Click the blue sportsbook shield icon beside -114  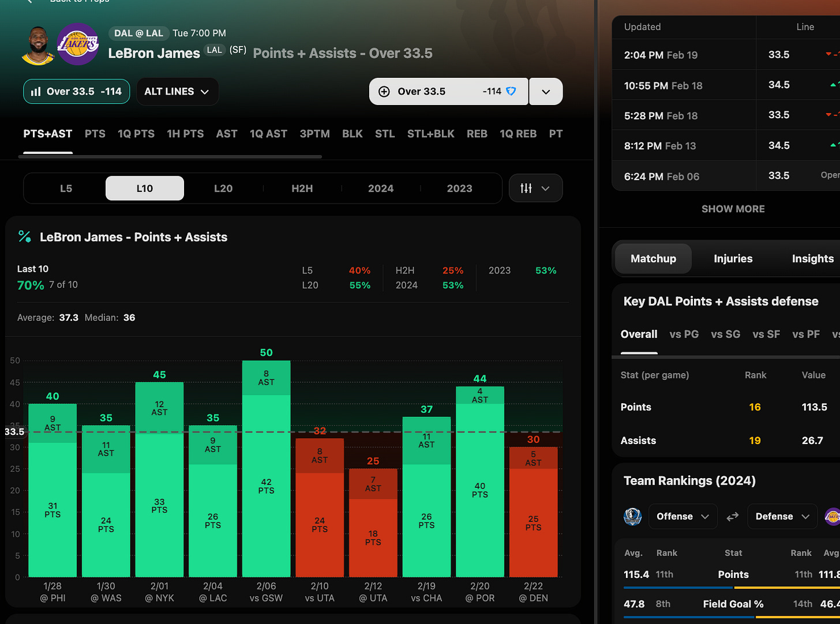(511, 91)
